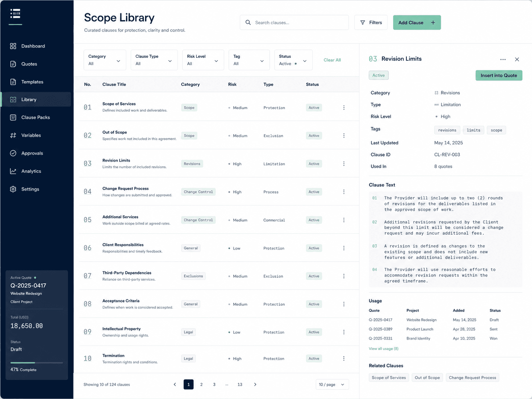Open row menu for Additional Services
This screenshot has width=532, height=399.
coord(344,220)
